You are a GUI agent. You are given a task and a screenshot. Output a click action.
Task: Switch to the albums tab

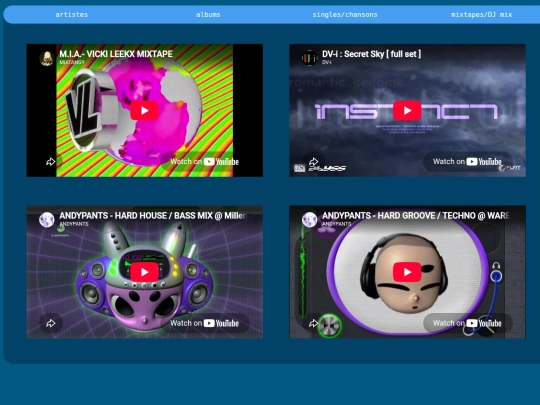point(208,14)
